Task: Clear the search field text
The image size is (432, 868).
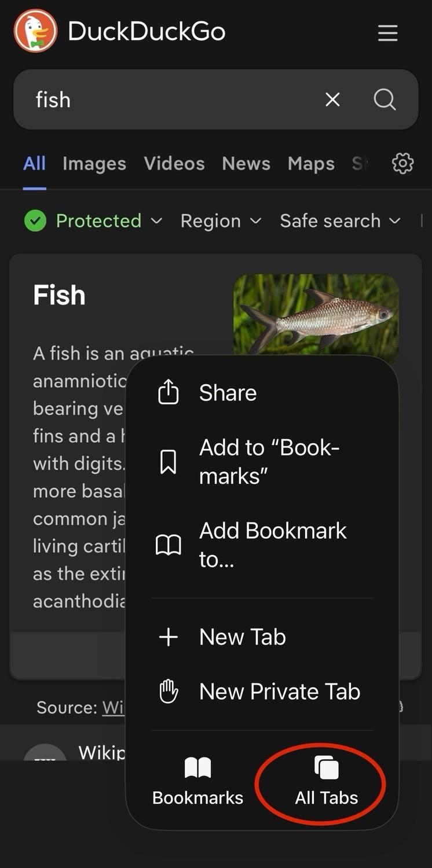Action: [332, 100]
